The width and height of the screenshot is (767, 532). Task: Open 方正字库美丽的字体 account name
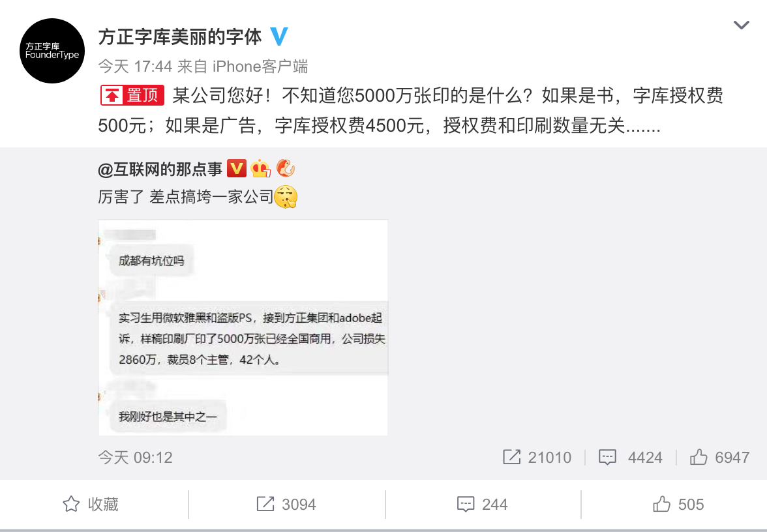180,37
